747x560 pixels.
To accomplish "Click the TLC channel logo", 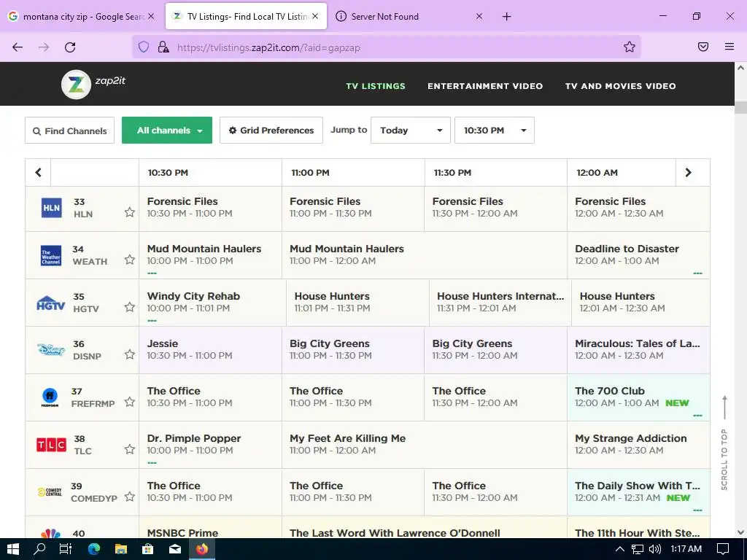I will pyautogui.click(x=52, y=445).
